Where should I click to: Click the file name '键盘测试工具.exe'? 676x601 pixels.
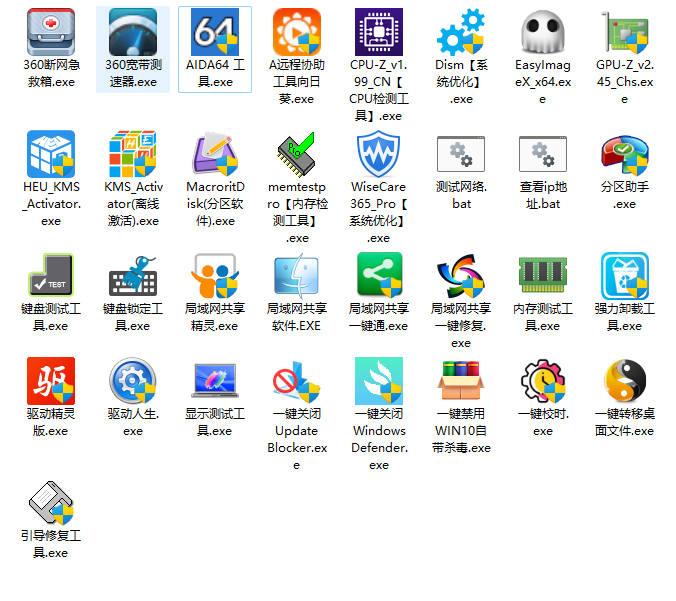(51, 317)
